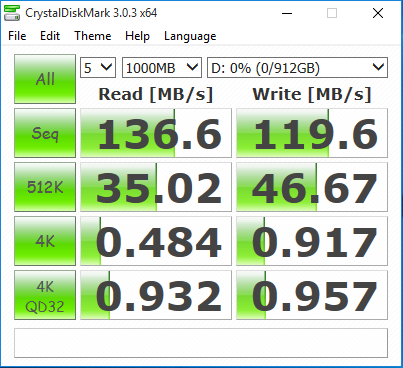Minimize the CrystalDiskMark window

click(287, 13)
